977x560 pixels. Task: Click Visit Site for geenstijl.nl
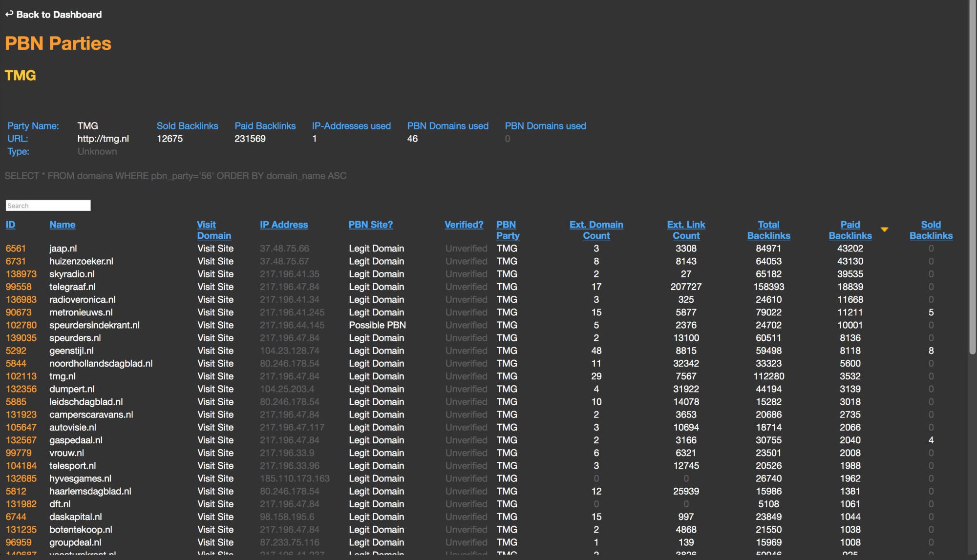[215, 351]
